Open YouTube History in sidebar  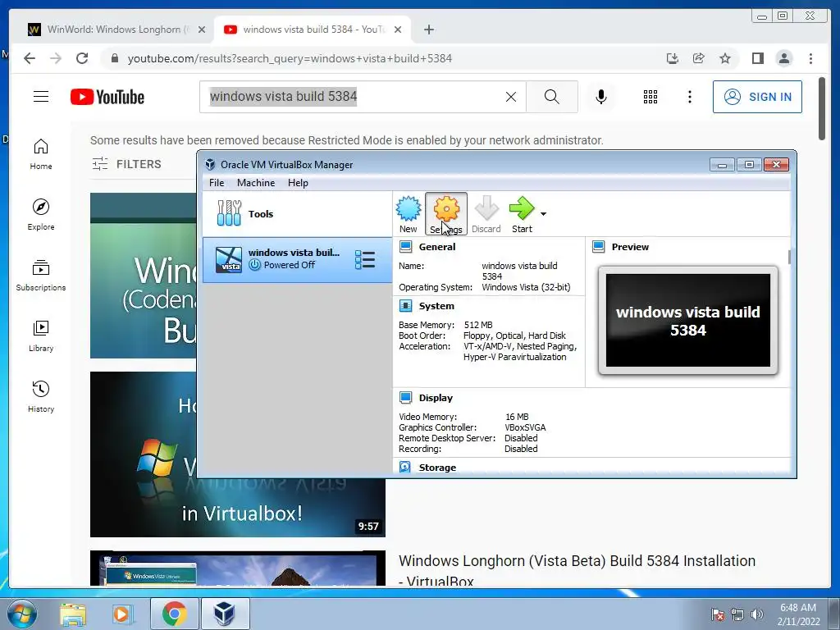point(41,396)
